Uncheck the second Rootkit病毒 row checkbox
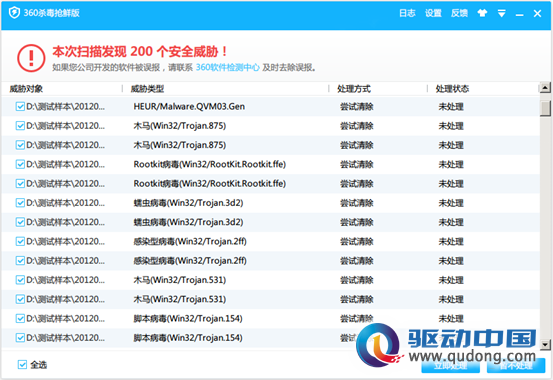Viewport: 553px width, 380px height. 20,183
